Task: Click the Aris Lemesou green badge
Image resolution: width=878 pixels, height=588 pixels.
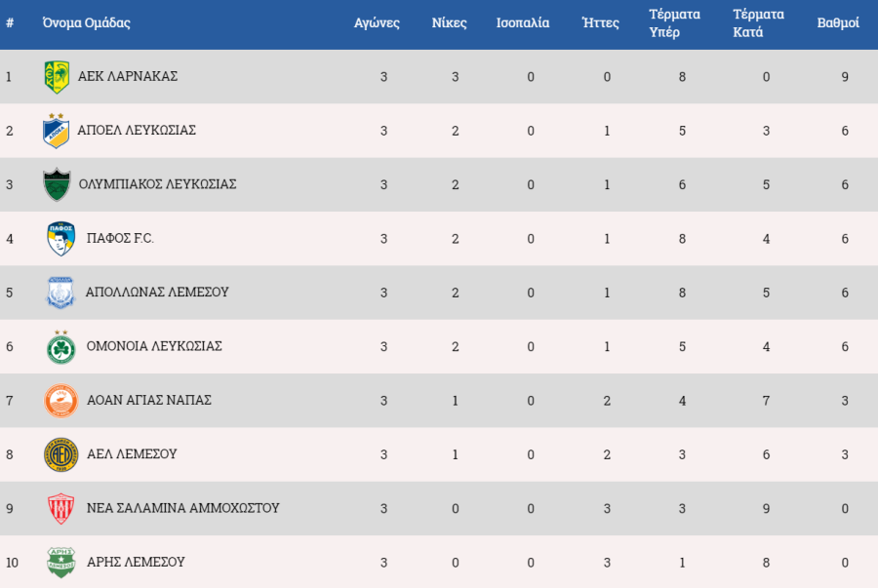Action: point(61,563)
